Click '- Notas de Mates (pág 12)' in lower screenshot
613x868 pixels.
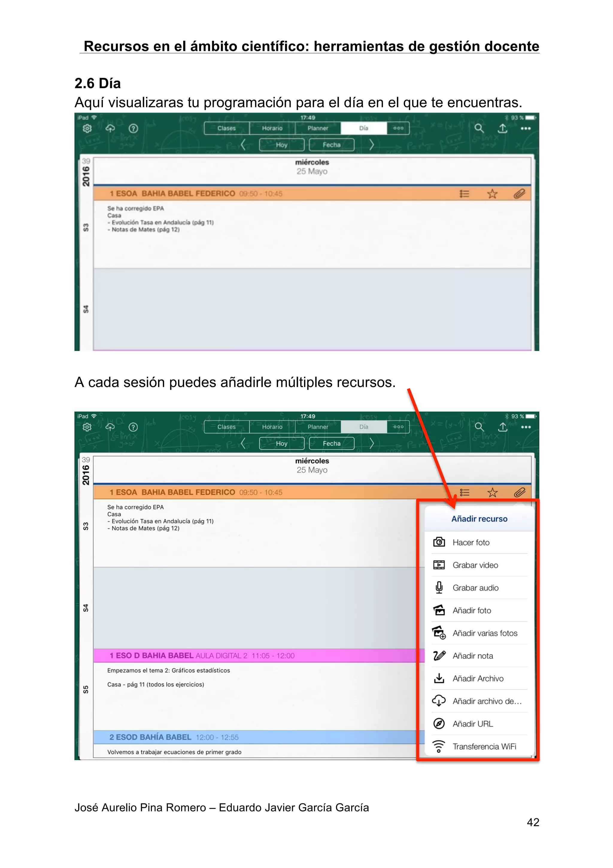[144, 528]
